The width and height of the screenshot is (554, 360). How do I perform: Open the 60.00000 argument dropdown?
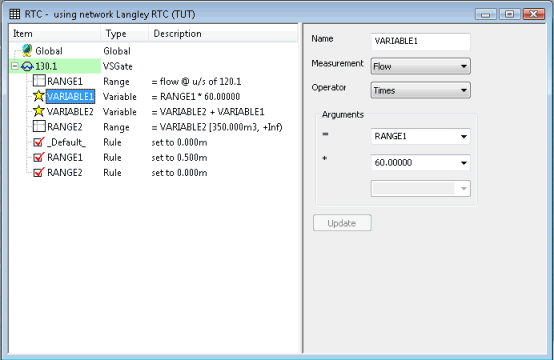tap(420, 163)
